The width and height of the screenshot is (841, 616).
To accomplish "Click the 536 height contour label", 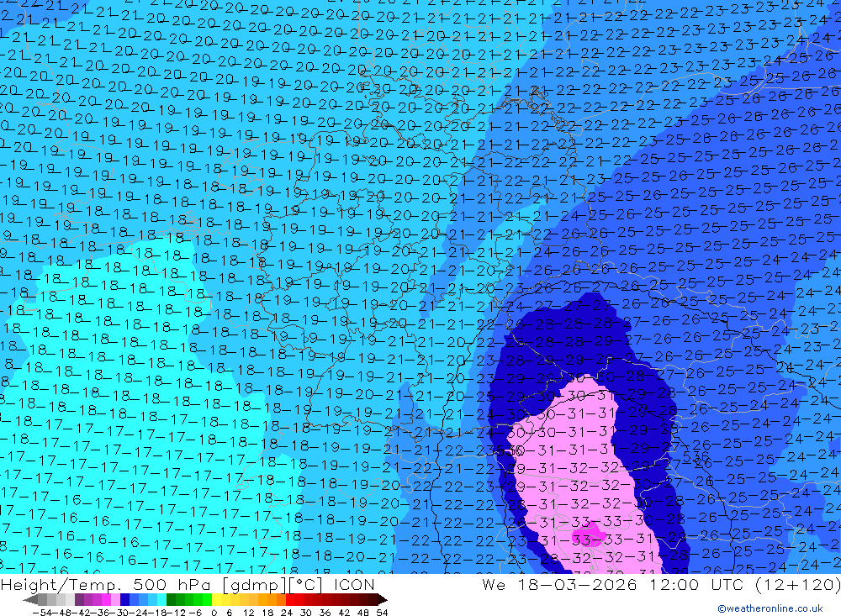I will pos(696,457).
